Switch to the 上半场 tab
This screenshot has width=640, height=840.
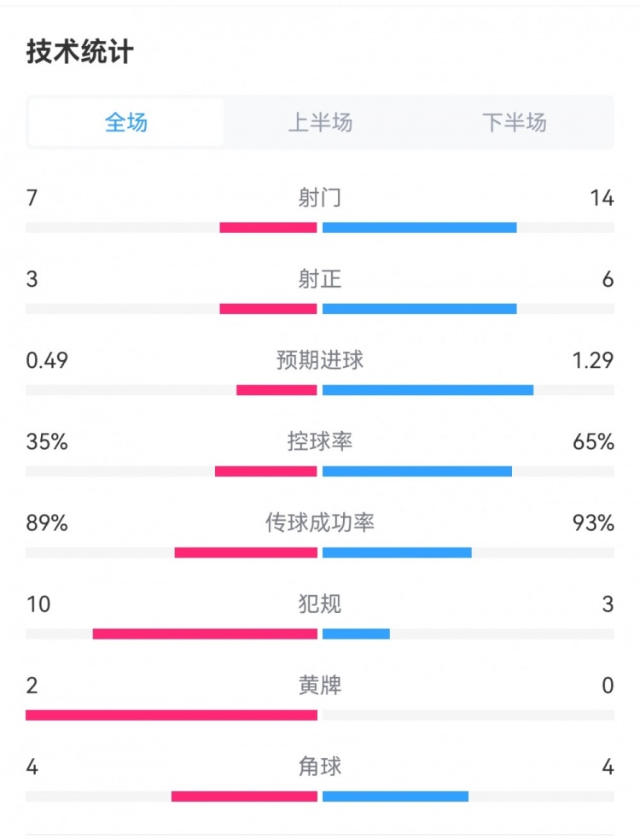pos(320,122)
